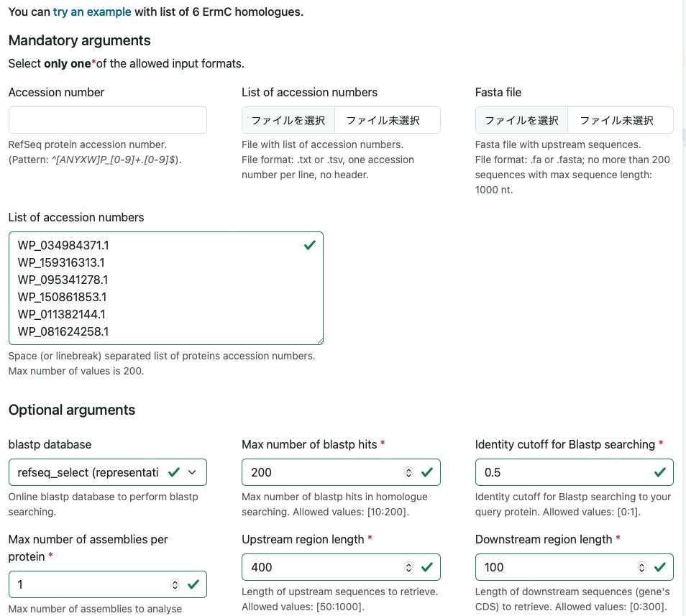Image resolution: width=686 pixels, height=616 pixels.
Task: Choose a file for List of accession numbers
Action: (288, 119)
